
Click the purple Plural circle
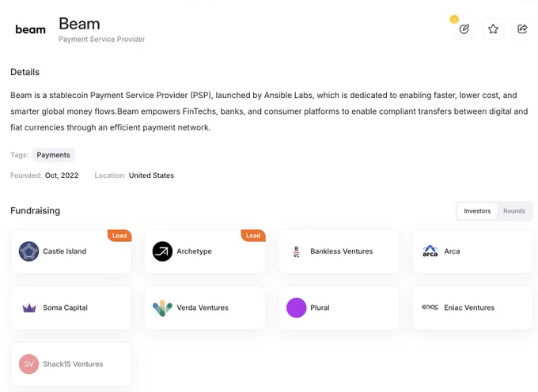(296, 307)
